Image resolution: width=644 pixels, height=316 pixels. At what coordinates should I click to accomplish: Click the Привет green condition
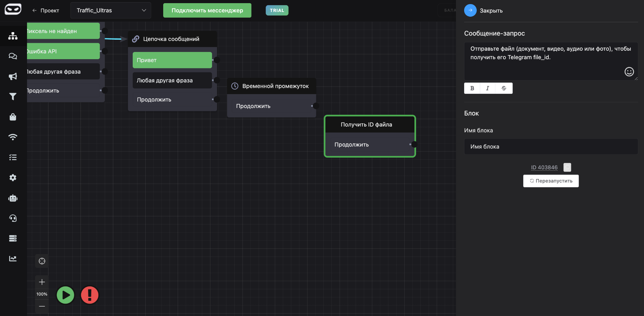172,60
